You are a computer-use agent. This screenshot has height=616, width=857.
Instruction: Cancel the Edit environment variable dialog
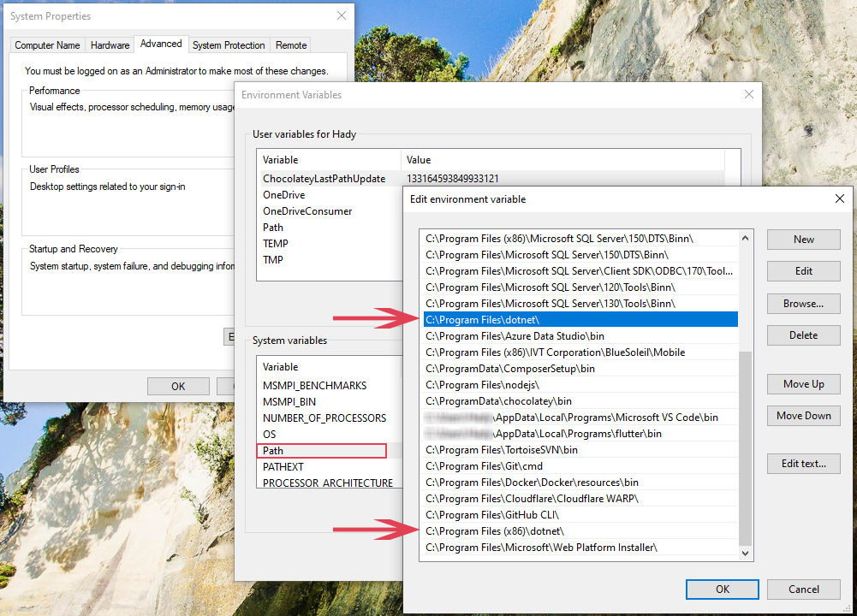coord(803,589)
